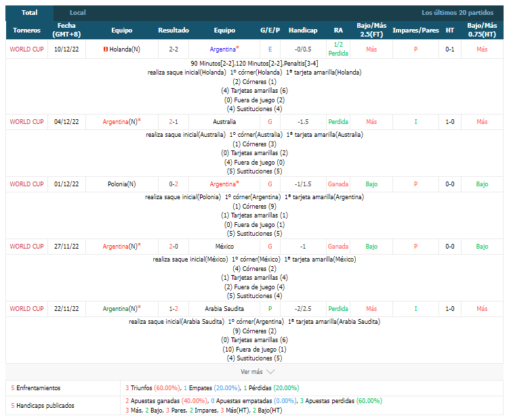Open the Australia team link
Image resolution: width=509 pixels, height=420 pixels.
(224, 122)
